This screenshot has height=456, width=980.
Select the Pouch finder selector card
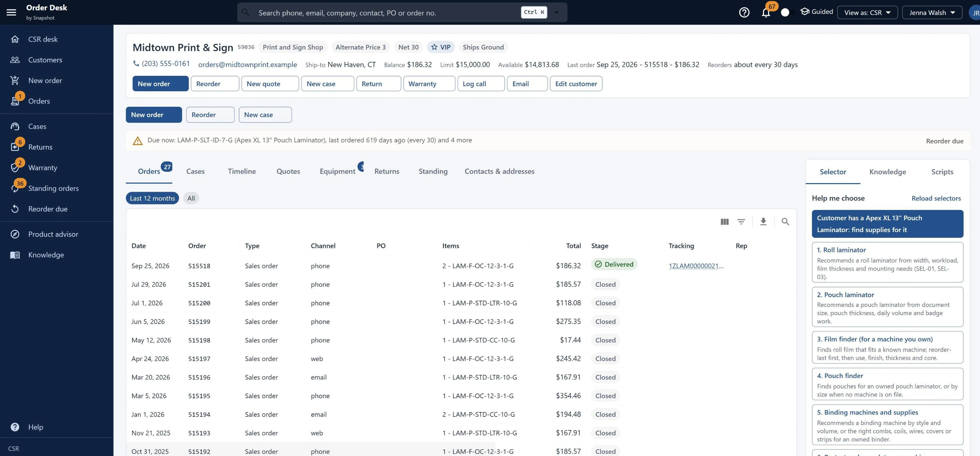click(x=887, y=384)
